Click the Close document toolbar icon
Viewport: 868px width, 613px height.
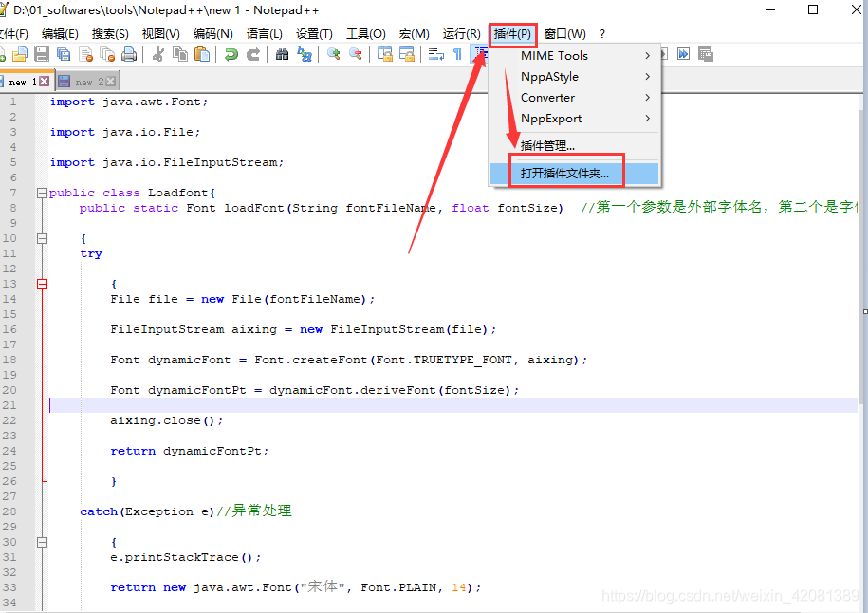point(85,54)
